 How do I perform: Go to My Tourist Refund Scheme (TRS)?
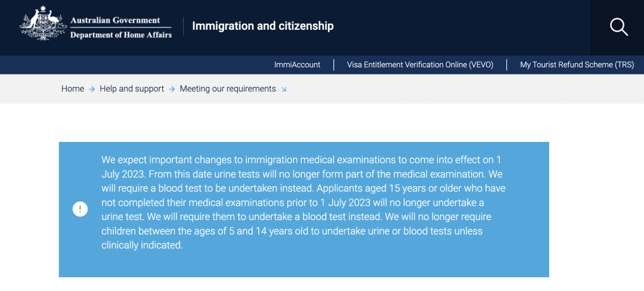(x=577, y=65)
